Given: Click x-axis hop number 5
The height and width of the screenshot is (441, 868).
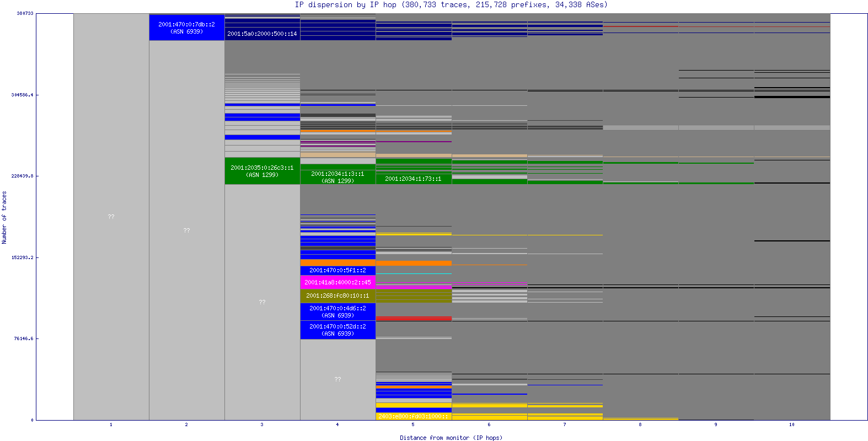Looking at the screenshot, I should point(413,424).
